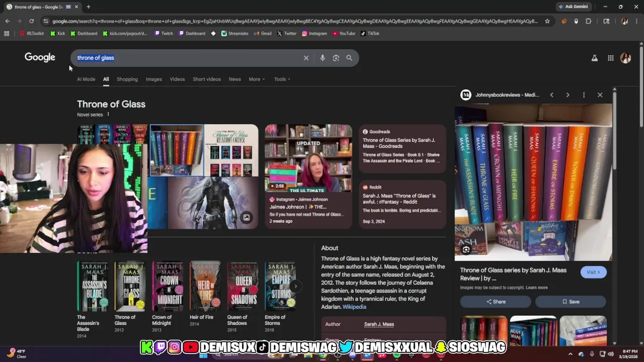Go back using the browser back arrow
This screenshot has height=362, width=644.
[7, 21]
